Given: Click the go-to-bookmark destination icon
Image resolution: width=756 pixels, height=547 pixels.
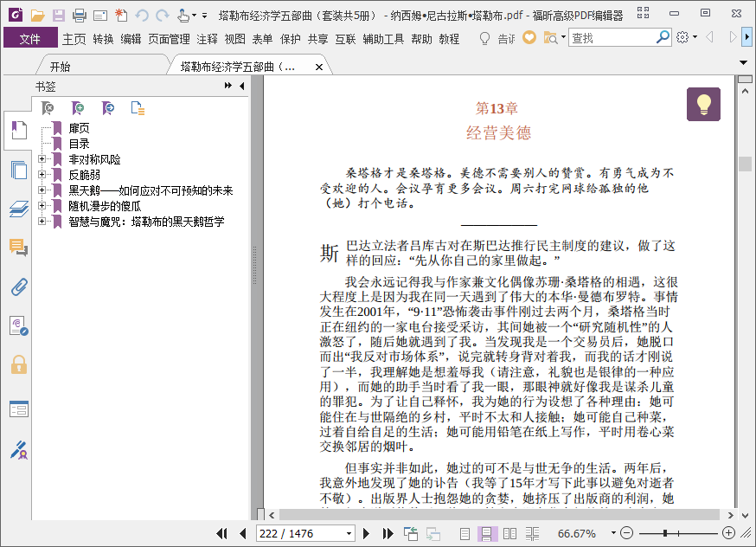Looking at the screenshot, I should 108,108.
